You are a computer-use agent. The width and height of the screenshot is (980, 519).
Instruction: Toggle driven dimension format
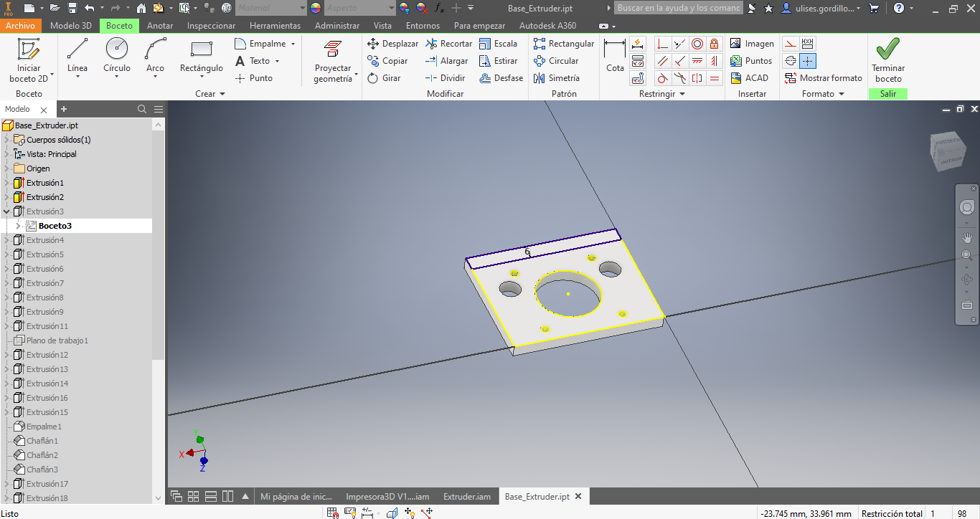[x=808, y=44]
